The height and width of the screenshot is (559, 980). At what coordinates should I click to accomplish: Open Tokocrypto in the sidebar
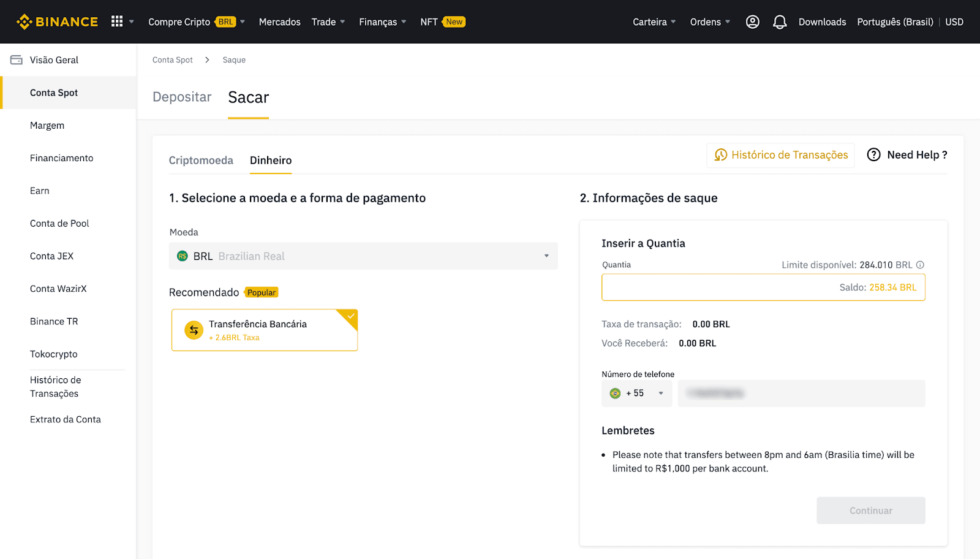coord(54,354)
